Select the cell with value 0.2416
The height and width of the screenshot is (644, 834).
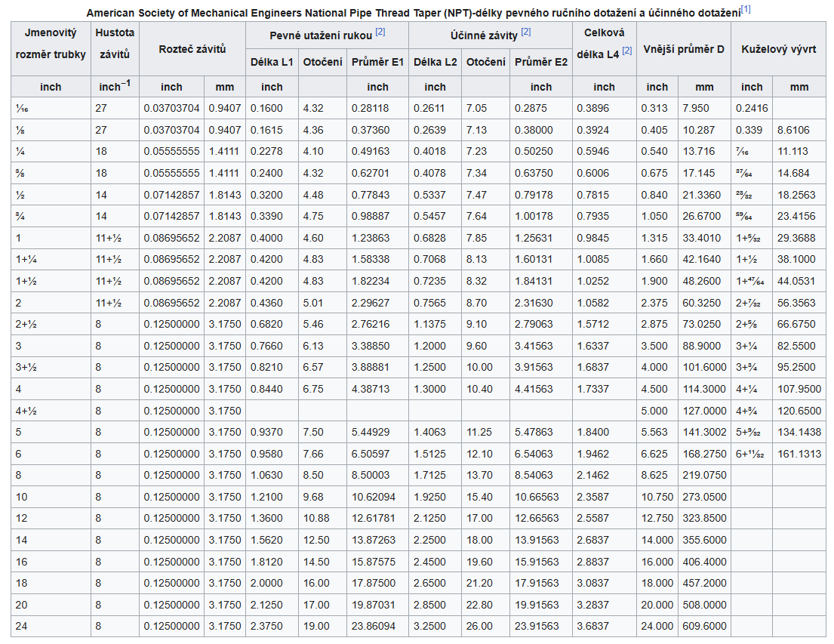coord(752,108)
